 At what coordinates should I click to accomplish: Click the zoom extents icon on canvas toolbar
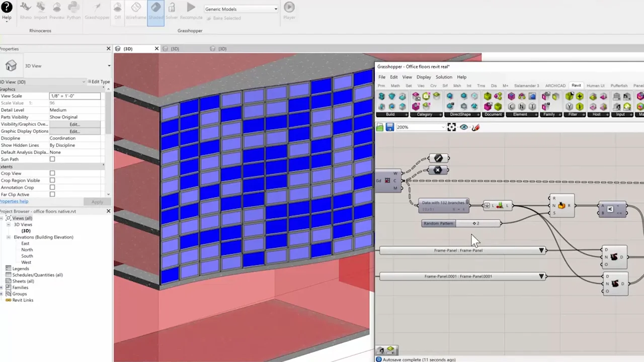pos(451,128)
